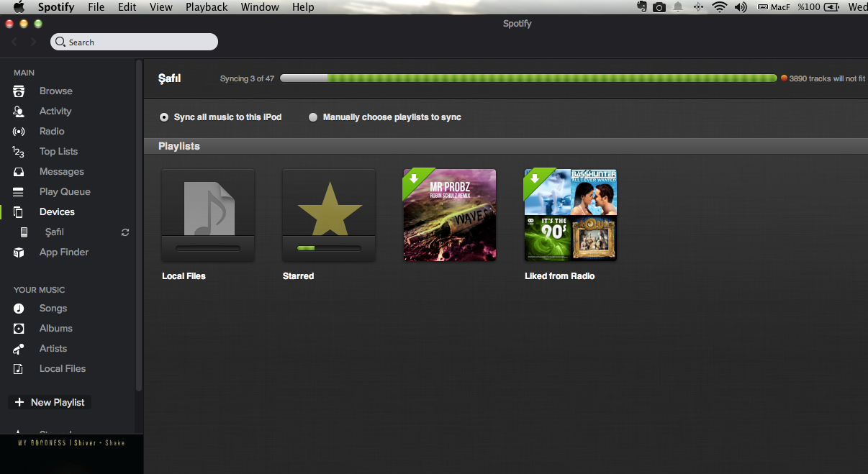Click the sidebar vertical scrollbar
Screen dimensions: 868x474
139,224
